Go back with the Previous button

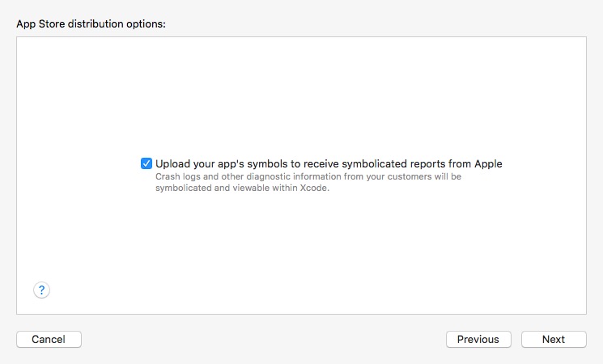478,340
